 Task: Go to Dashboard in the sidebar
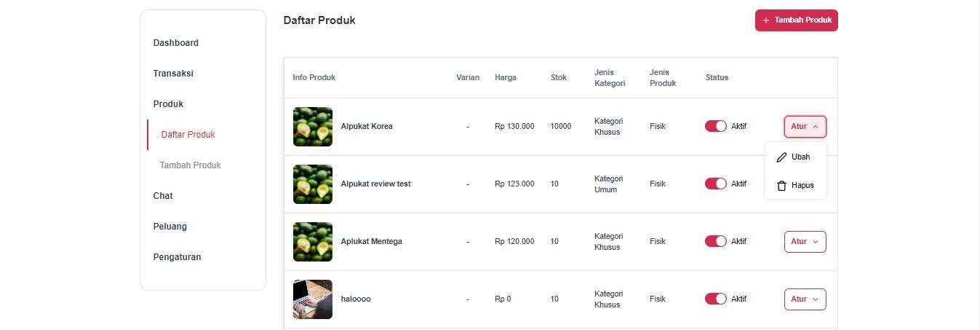[x=176, y=43]
